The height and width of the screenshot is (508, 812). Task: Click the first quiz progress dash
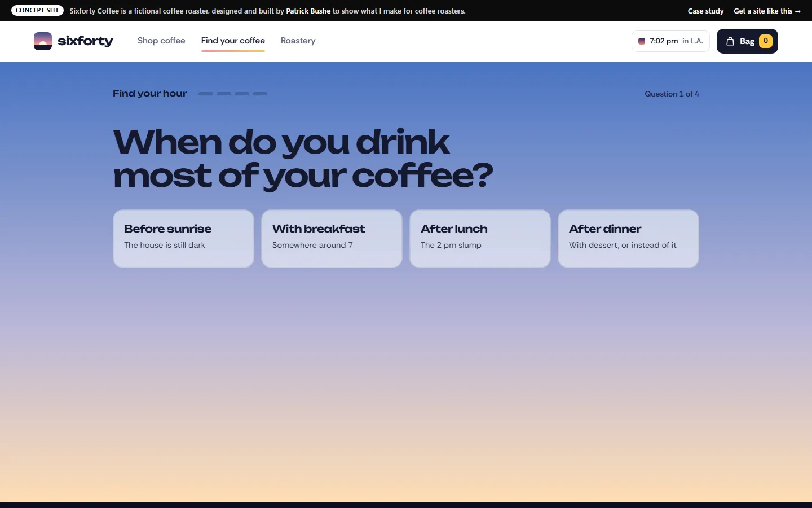point(206,94)
